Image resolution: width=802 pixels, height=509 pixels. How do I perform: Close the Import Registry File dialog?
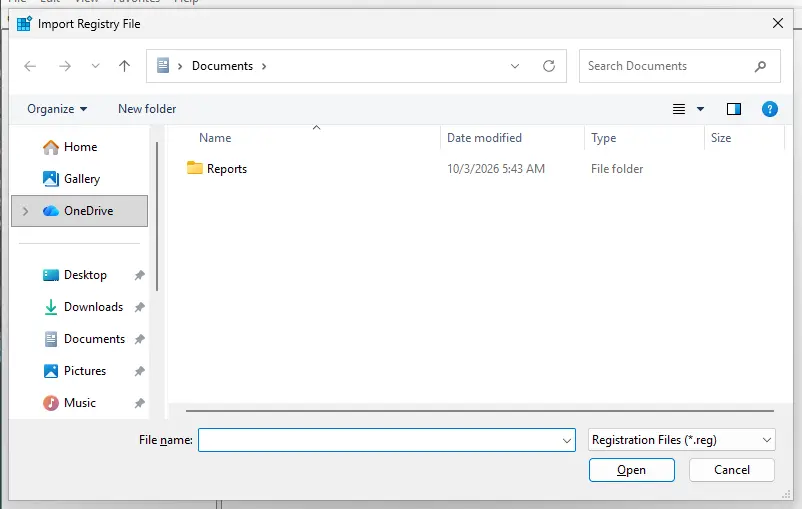click(777, 23)
